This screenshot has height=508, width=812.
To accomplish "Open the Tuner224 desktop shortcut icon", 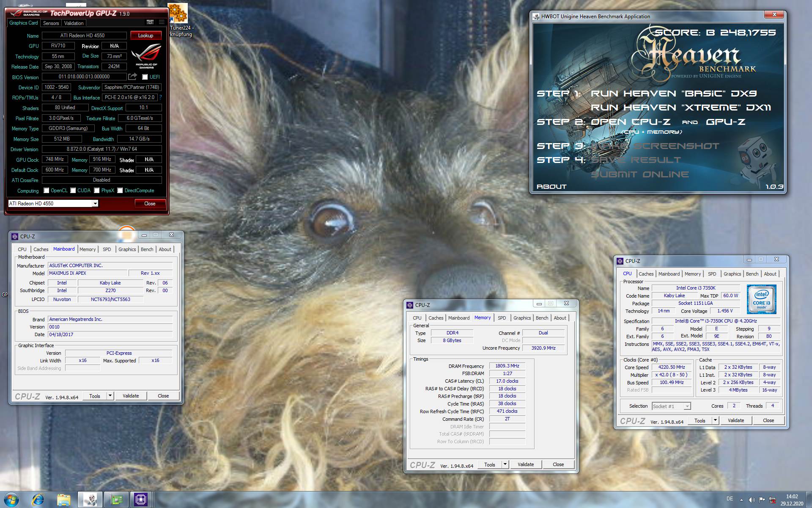I will tap(178, 14).
